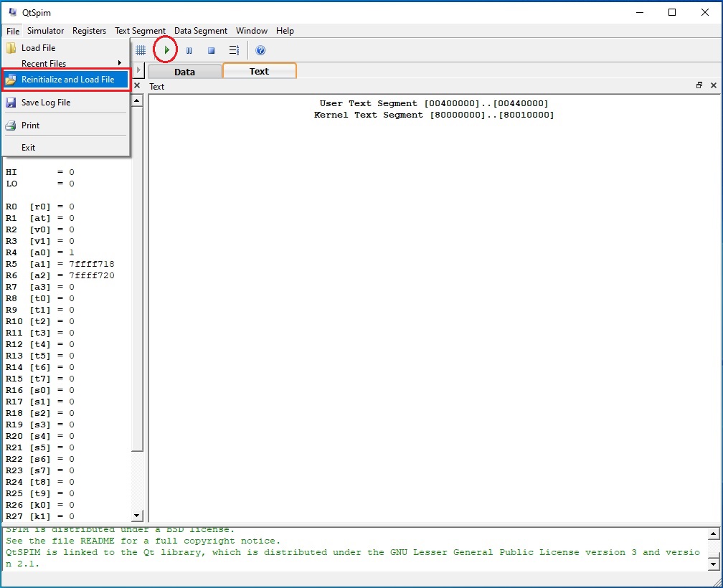Select the R27 [k1] register row

click(x=39, y=516)
